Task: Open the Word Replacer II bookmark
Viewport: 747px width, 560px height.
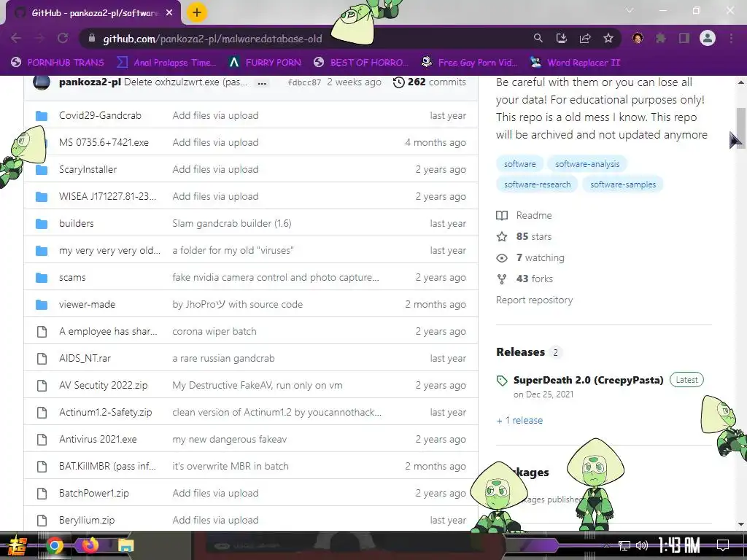Action: [x=575, y=63]
